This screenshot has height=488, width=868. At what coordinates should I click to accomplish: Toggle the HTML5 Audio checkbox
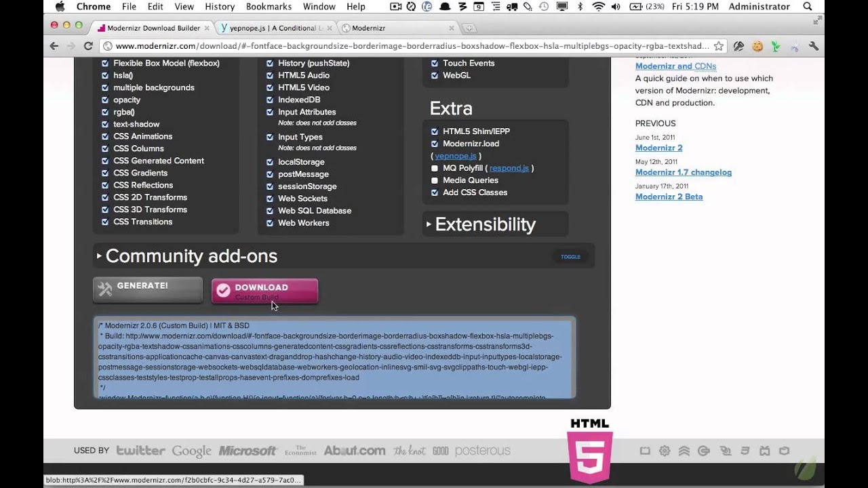[270, 75]
